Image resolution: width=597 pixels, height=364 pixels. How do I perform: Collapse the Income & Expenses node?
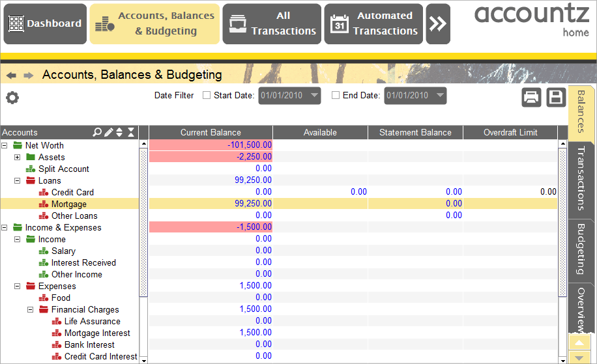tap(5, 227)
